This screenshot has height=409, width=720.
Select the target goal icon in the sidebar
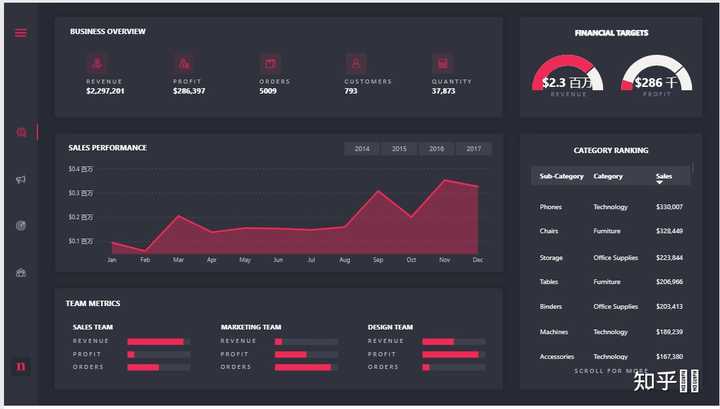click(x=21, y=225)
